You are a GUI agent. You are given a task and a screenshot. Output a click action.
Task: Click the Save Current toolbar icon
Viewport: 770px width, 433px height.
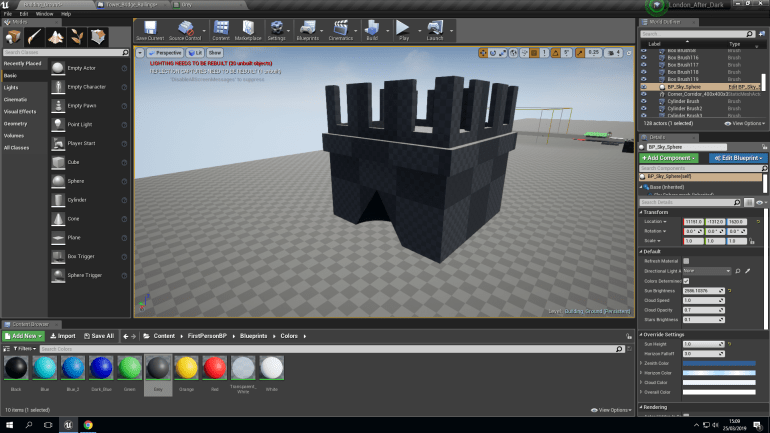150,28
